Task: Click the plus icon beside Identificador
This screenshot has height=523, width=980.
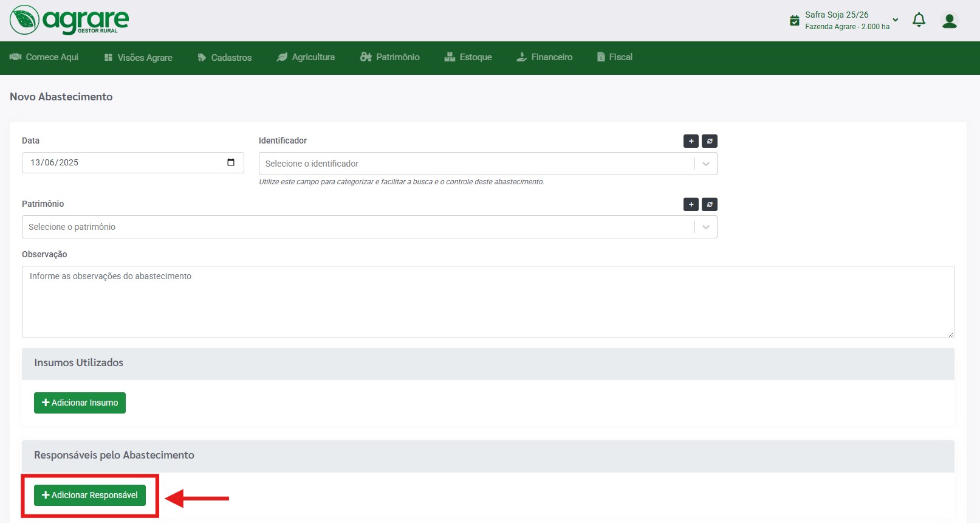Action: (691, 141)
